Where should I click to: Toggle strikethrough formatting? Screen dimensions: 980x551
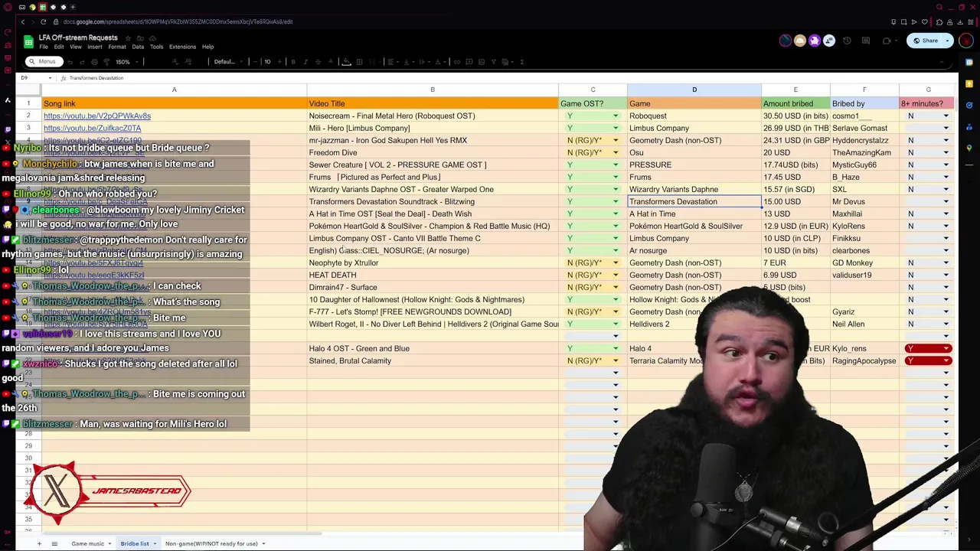tap(318, 62)
